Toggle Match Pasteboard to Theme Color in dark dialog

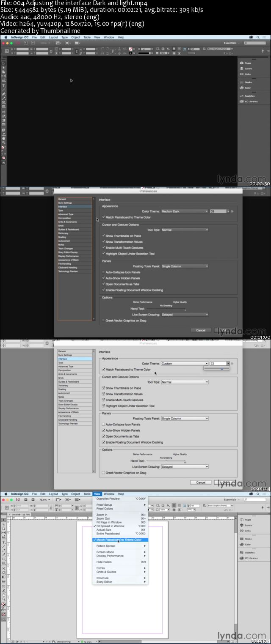104,217
